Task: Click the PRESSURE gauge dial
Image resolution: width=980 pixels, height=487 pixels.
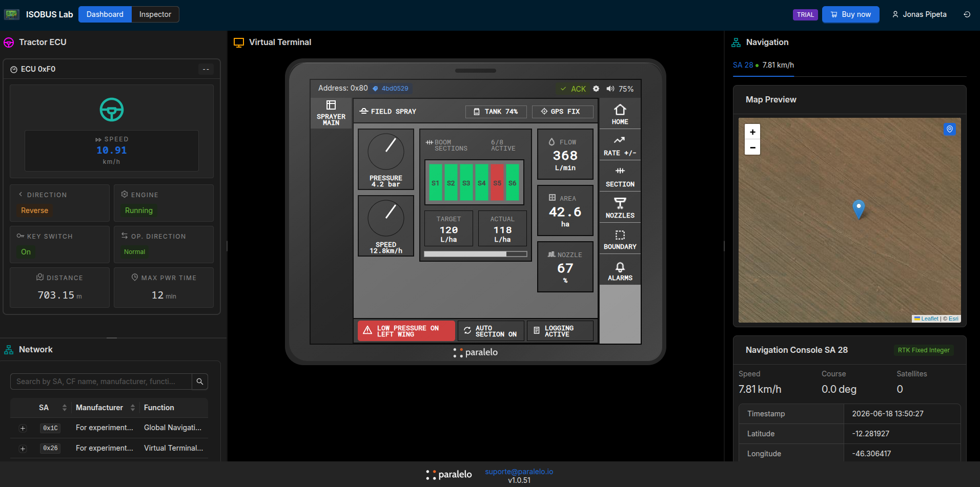Action: (x=386, y=152)
